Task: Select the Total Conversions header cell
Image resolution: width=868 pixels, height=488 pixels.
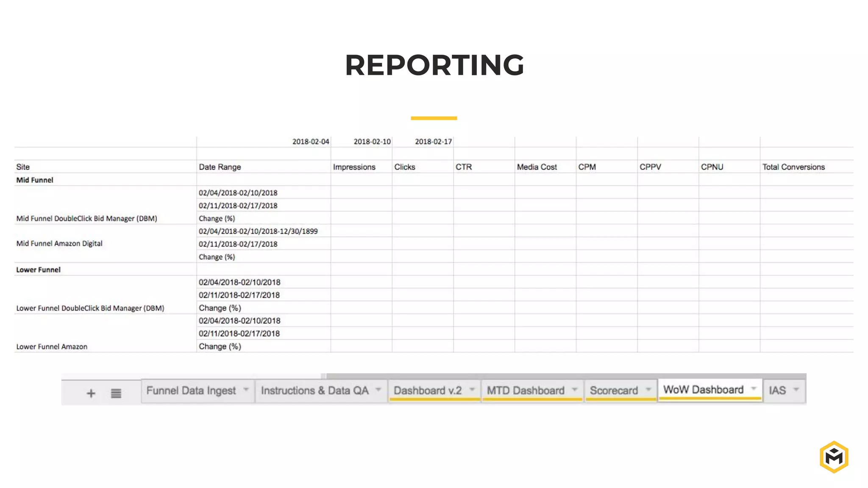Action: tap(807, 167)
